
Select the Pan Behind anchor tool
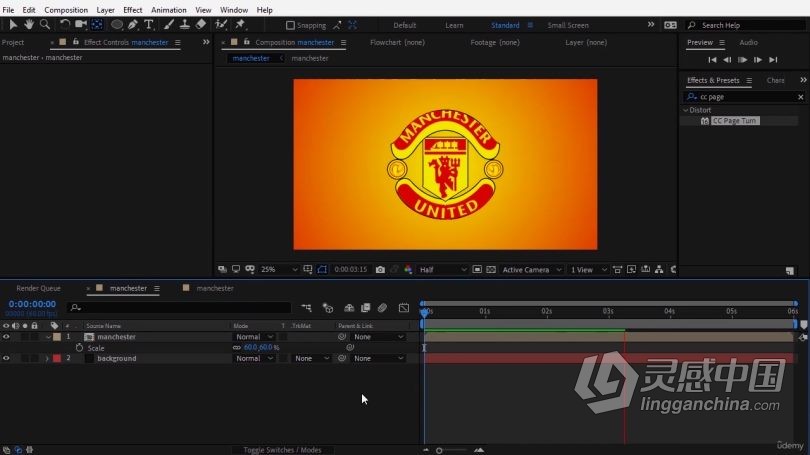coord(97,24)
